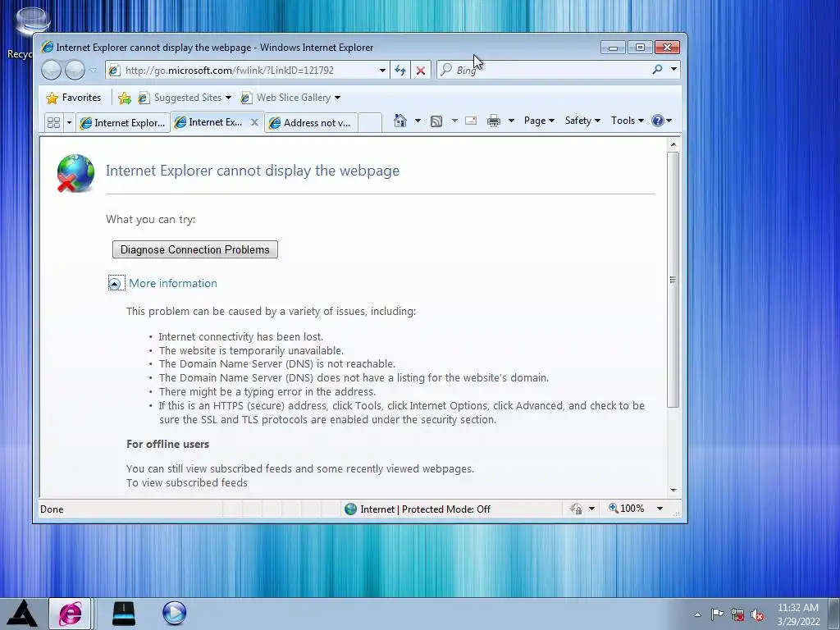Screen dimensions: 840x630
Task: Click the Forward navigation button
Action: [x=75, y=70]
